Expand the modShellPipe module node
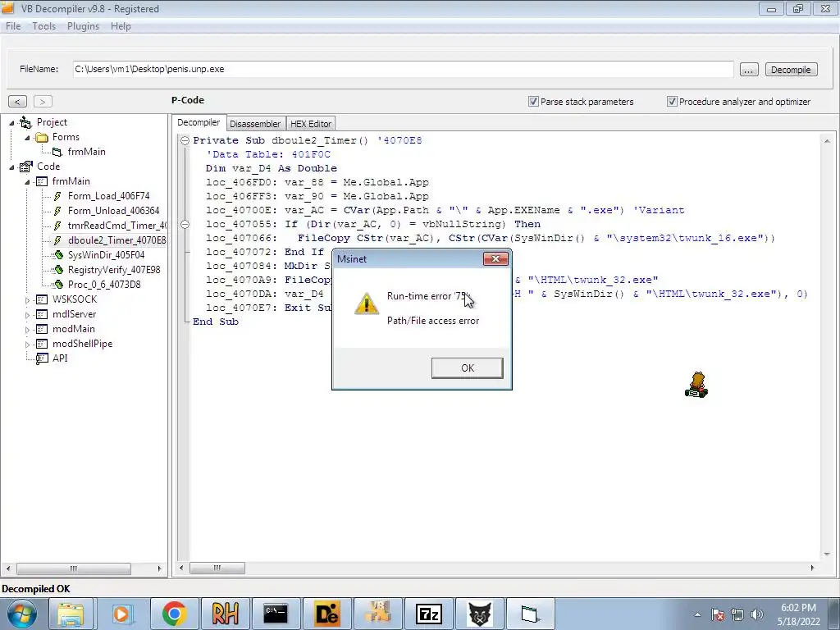Image resolution: width=840 pixels, height=630 pixels. coord(27,345)
